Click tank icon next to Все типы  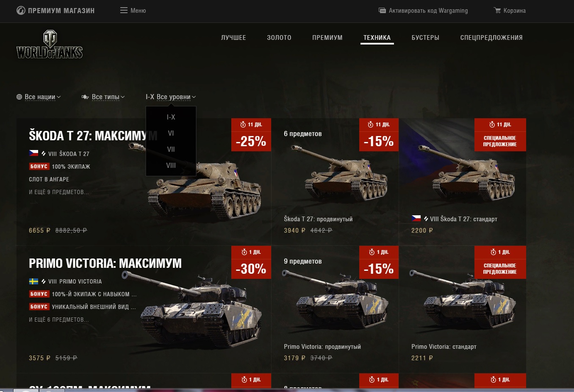coord(85,97)
